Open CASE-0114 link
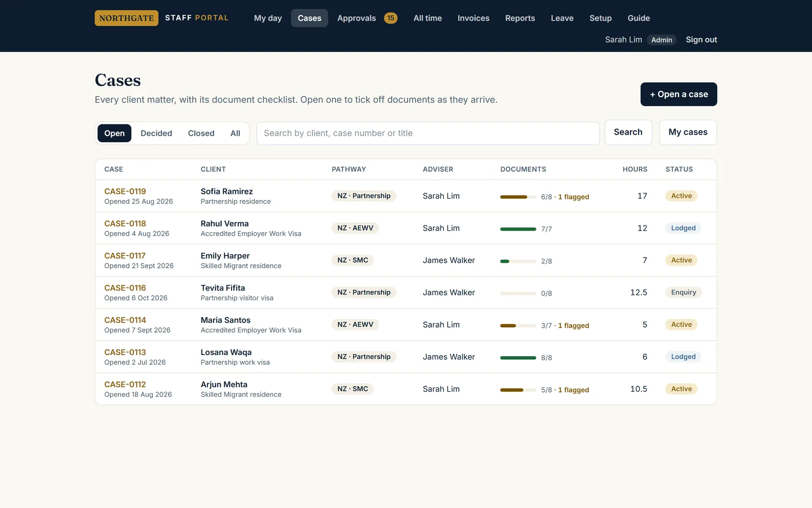Image resolution: width=812 pixels, height=508 pixels. [x=125, y=320]
